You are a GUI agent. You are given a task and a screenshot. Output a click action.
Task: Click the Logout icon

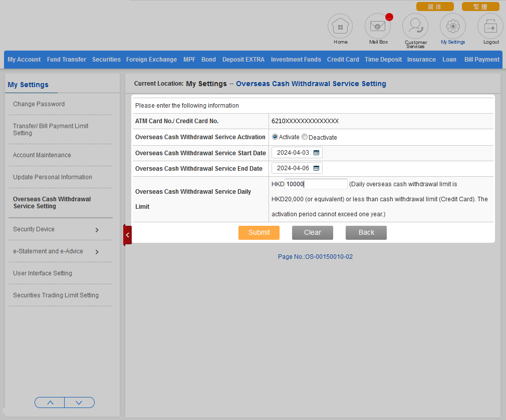point(490,26)
